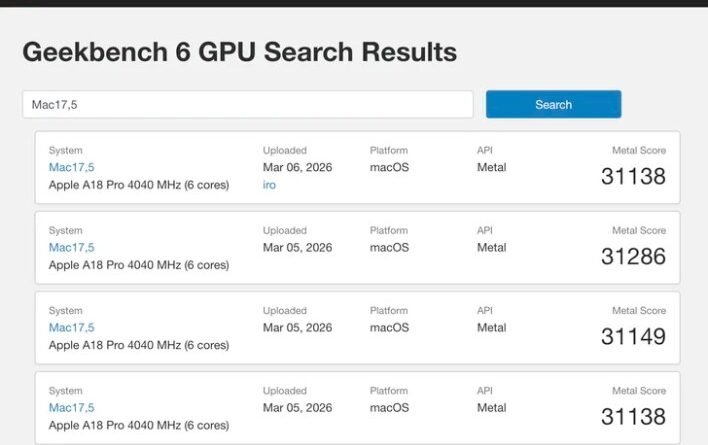Viewport: 708px width, 445px height.
Task: Open the iro uploader profile link
Action: [269, 185]
